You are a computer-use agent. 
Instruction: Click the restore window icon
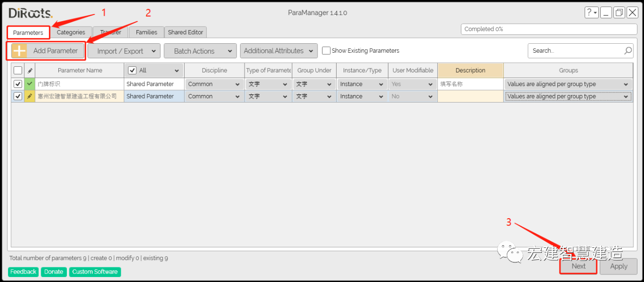point(619,13)
